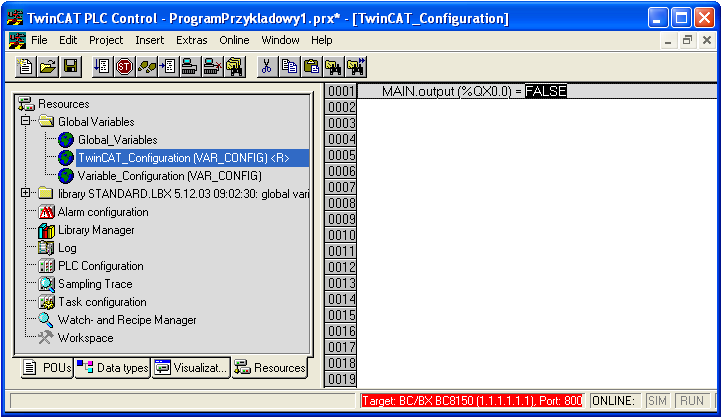Expand the library STANDARD.LBX folder
The image size is (723, 418).
coord(26,193)
